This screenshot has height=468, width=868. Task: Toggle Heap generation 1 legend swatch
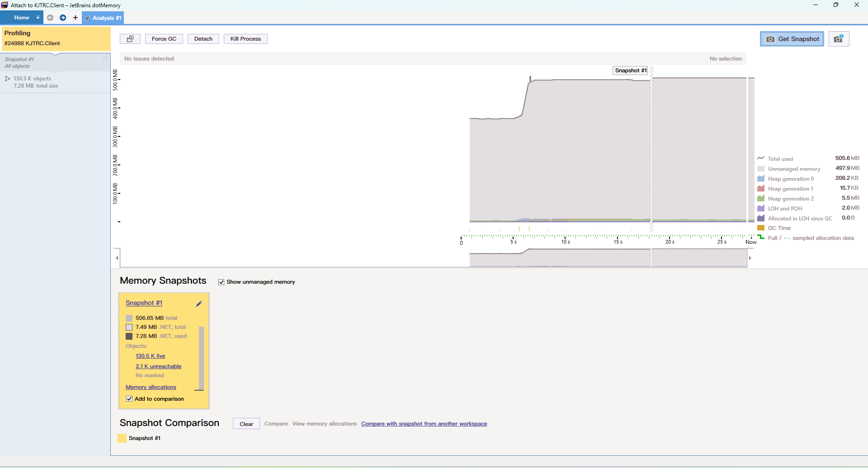(761, 188)
